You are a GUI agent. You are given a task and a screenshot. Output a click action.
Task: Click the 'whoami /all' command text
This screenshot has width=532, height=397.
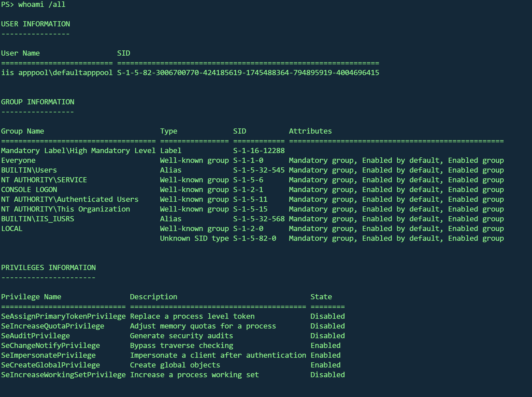click(42, 5)
